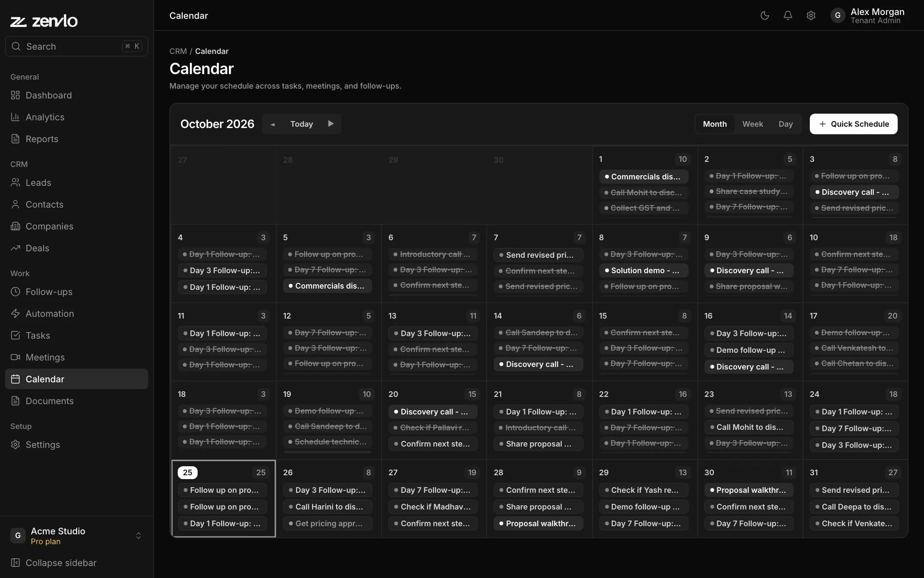Go to Tasks page
The height and width of the screenshot is (578, 924).
77,335
